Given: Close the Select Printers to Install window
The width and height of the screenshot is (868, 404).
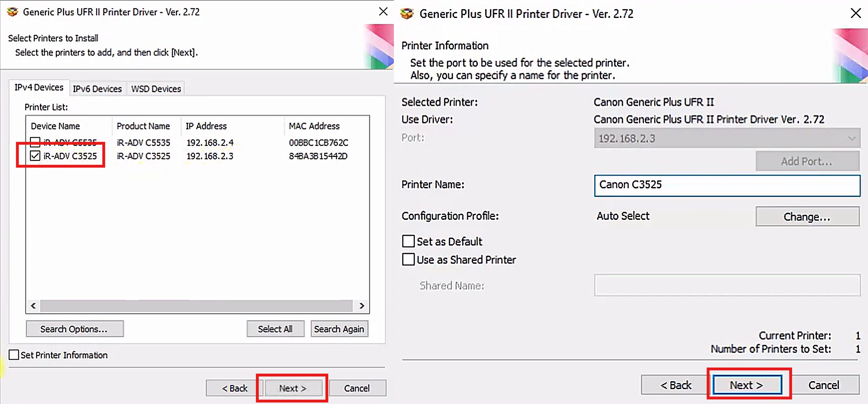Looking at the screenshot, I should click(383, 11).
